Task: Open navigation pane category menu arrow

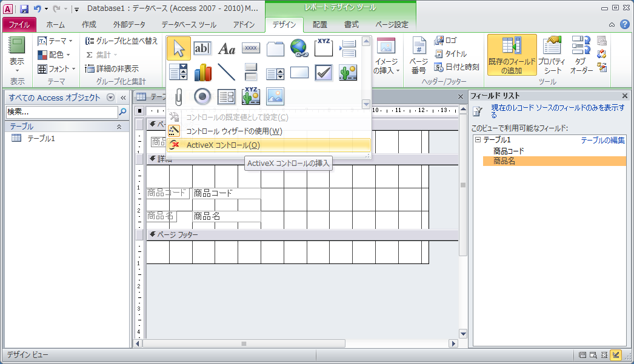Action: pyautogui.click(x=110, y=98)
